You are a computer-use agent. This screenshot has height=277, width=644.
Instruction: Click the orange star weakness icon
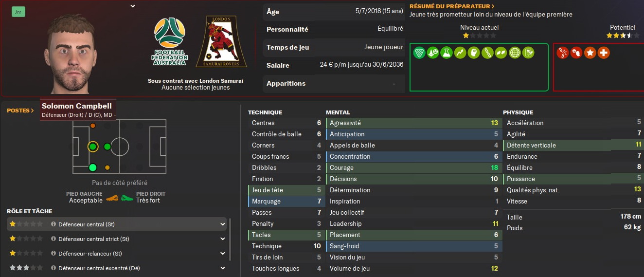point(590,53)
